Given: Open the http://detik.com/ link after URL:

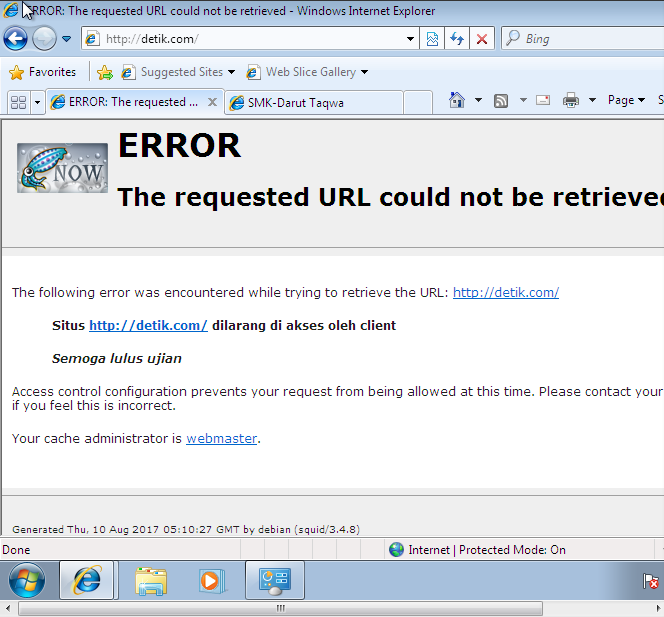Looking at the screenshot, I should (506, 293).
